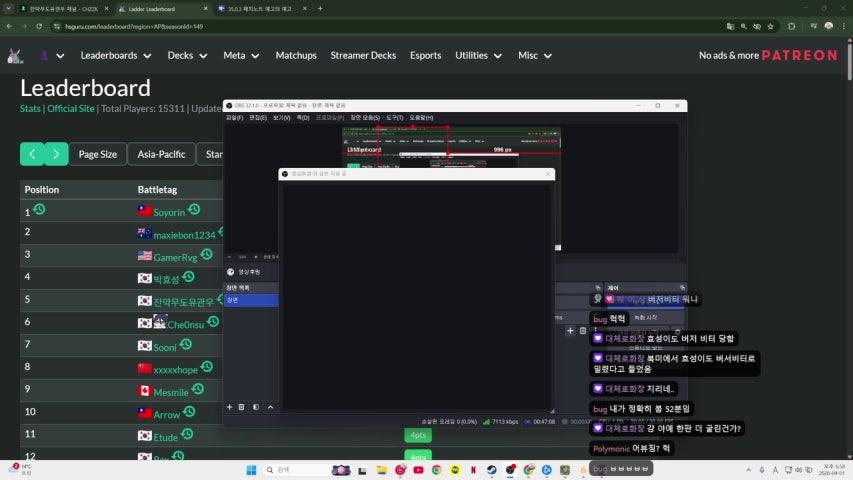Open history icon next to Etude
Screen dimensions: 853x480
coord(187,434)
